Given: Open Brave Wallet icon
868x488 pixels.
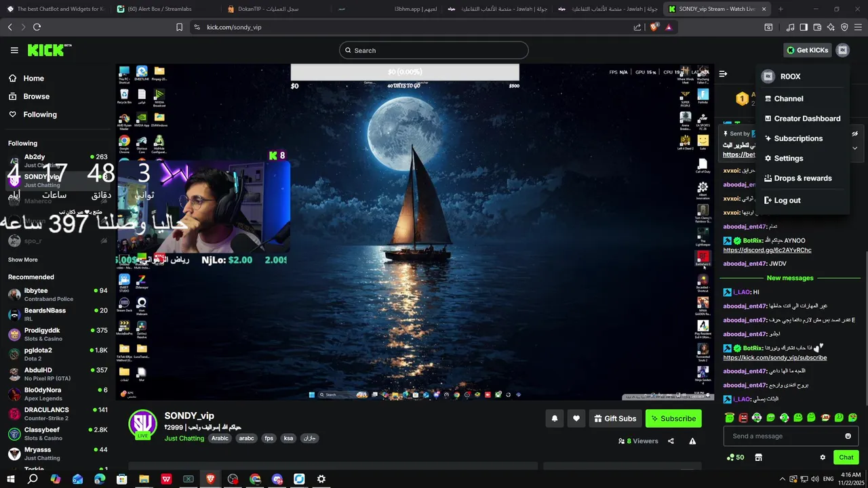Looking at the screenshot, I should (x=817, y=27).
